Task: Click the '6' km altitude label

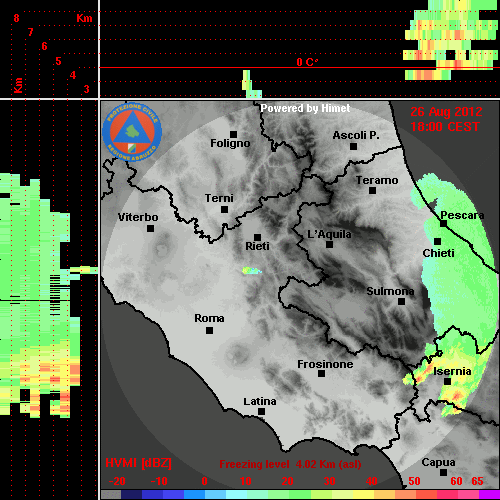Action: click(x=44, y=46)
